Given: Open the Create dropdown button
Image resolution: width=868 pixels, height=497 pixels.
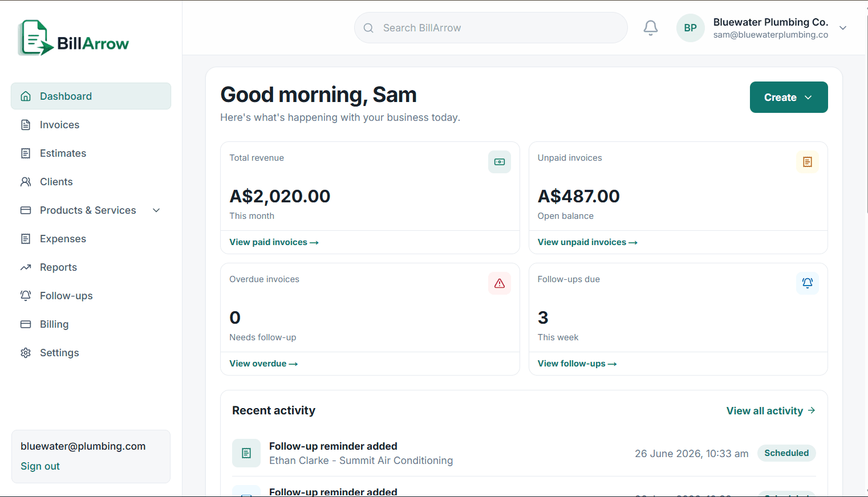Looking at the screenshot, I should pos(789,97).
